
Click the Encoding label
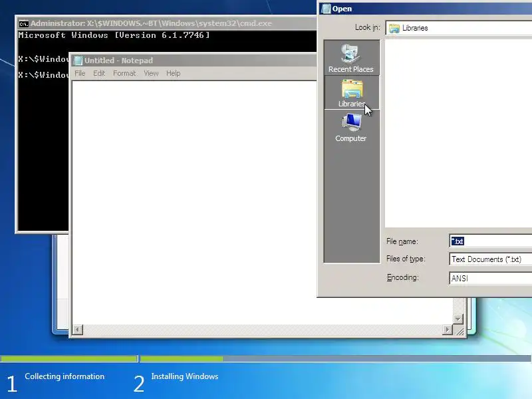click(403, 277)
